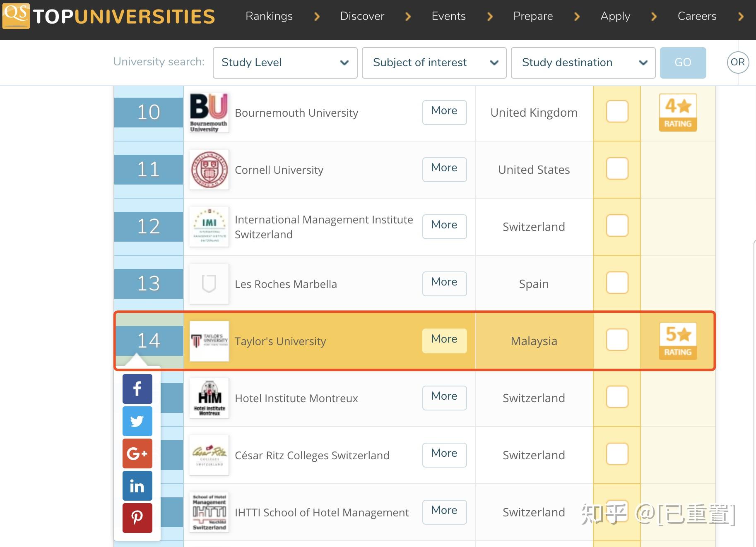The height and width of the screenshot is (547, 756).
Task: Open César Ritz Colleges Switzerland name link
Action: tap(312, 456)
